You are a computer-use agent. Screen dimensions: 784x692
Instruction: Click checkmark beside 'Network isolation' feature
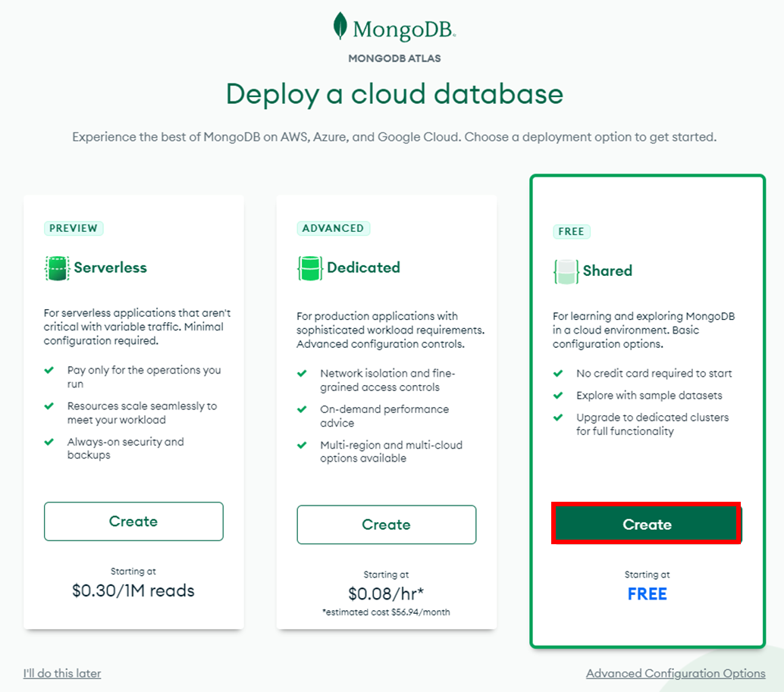[x=302, y=374]
